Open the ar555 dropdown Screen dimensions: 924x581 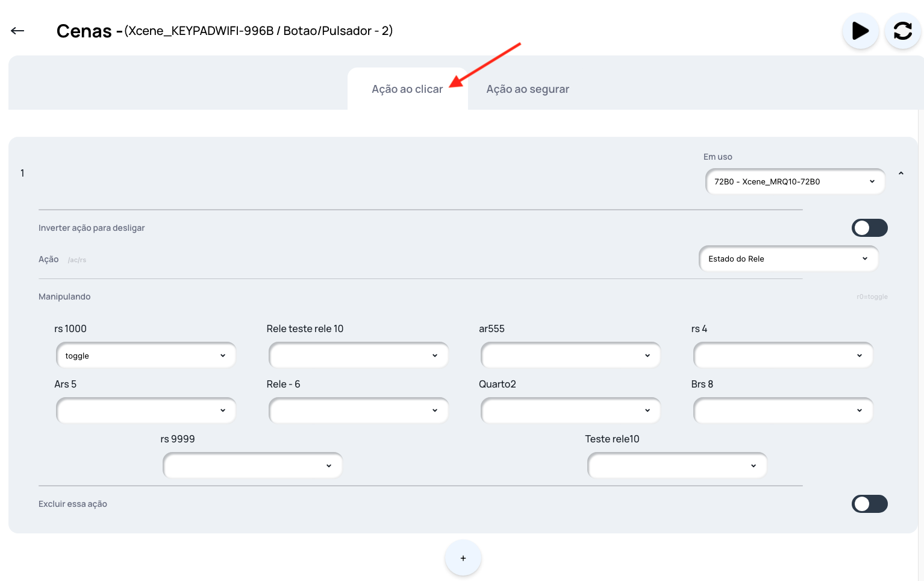[x=570, y=356]
